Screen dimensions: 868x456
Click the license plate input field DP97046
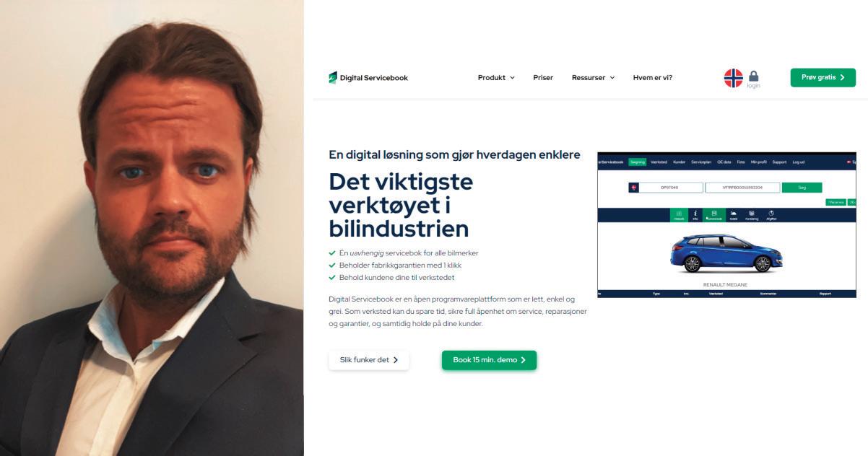[x=671, y=188]
